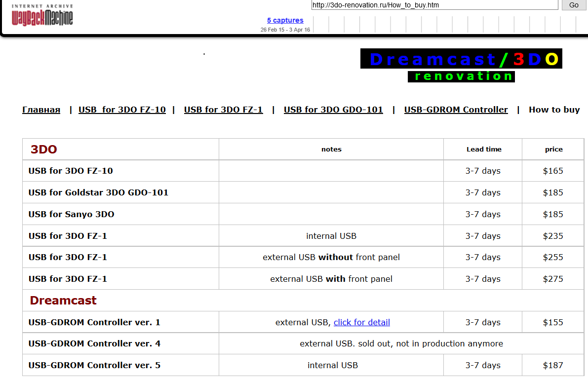Open USB for 3DO FZ-10 nav link
The height and width of the screenshot is (379, 588).
pos(122,110)
